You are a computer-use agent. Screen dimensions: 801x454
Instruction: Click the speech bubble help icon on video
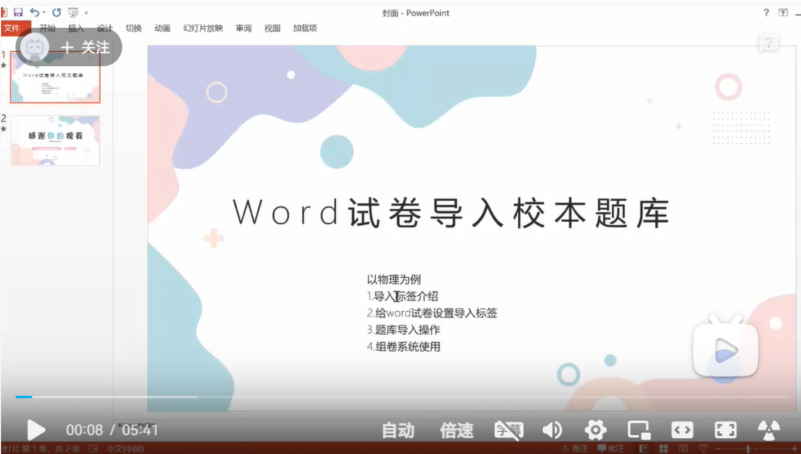[768, 43]
